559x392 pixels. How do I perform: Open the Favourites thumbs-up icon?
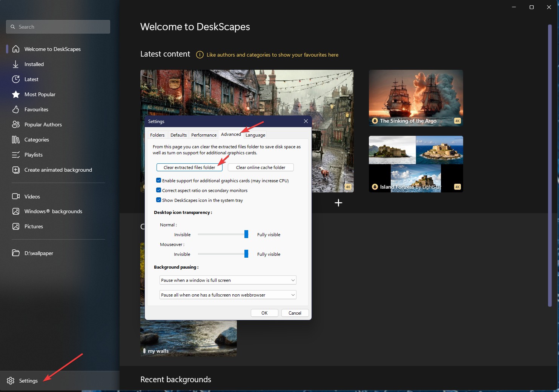16,109
